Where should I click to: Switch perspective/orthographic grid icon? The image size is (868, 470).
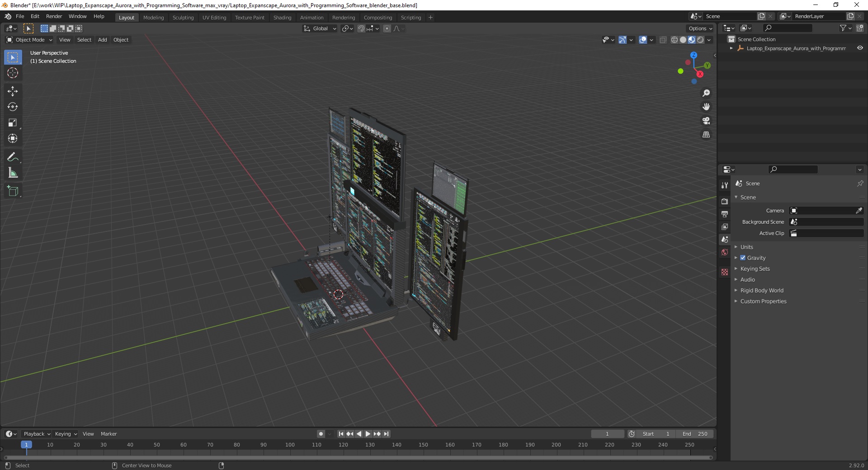click(706, 135)
